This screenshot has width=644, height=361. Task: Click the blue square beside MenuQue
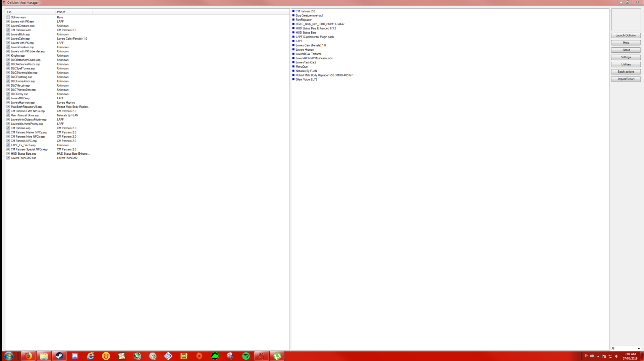[293, 66]
